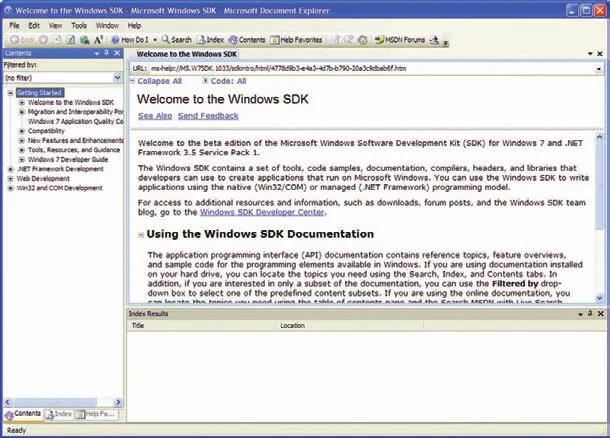
Task: Click the Stop loading toolbar icon
Action: (x=57, y=40)
